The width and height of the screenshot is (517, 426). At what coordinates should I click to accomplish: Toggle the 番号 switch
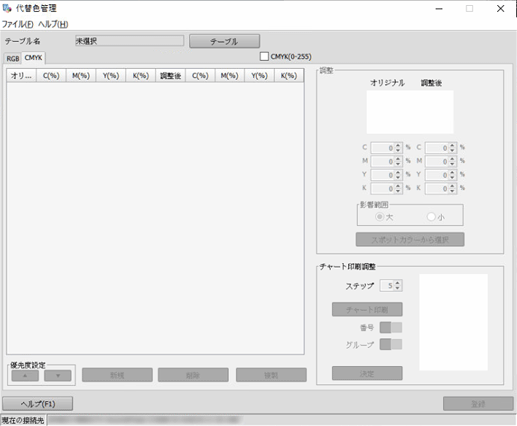(391, 328)
